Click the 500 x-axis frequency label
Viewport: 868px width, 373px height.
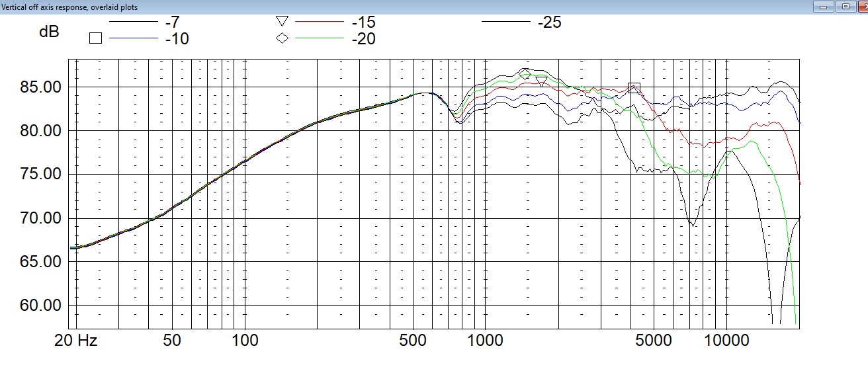(x=413, y=341)
